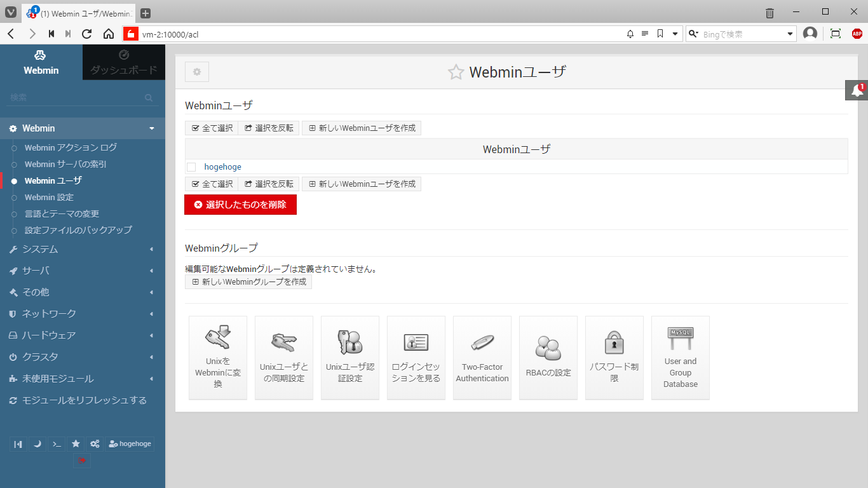
Task: Open the closed tabs trash icon
Action: [x=770, y=13]
